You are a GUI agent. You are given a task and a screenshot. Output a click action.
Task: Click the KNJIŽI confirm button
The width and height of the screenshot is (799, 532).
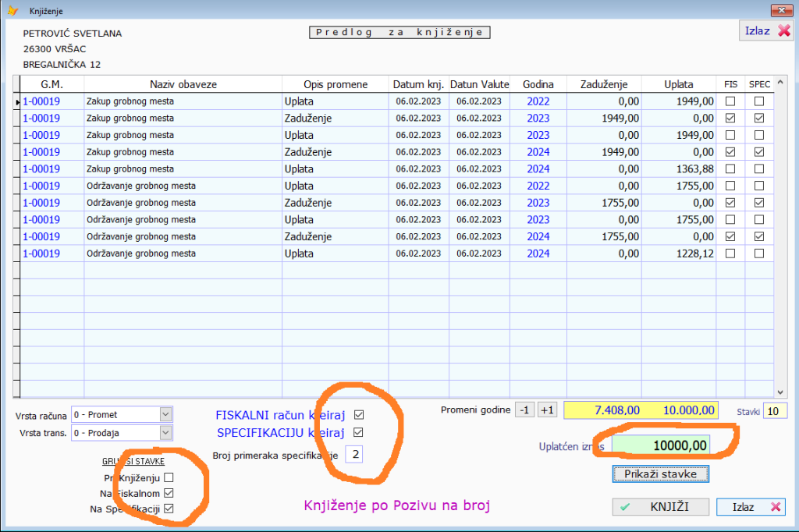[661, 507]
